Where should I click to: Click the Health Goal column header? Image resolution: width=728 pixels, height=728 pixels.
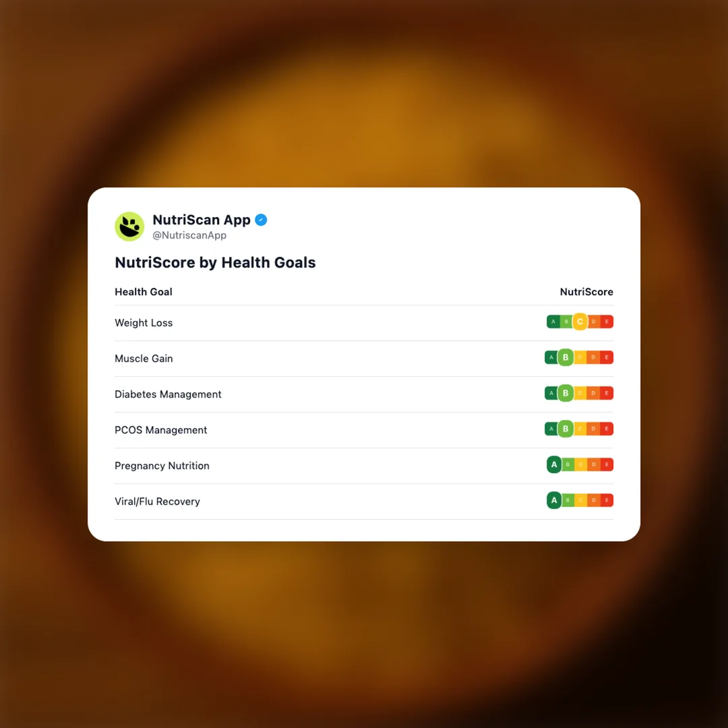pos(144,292)
